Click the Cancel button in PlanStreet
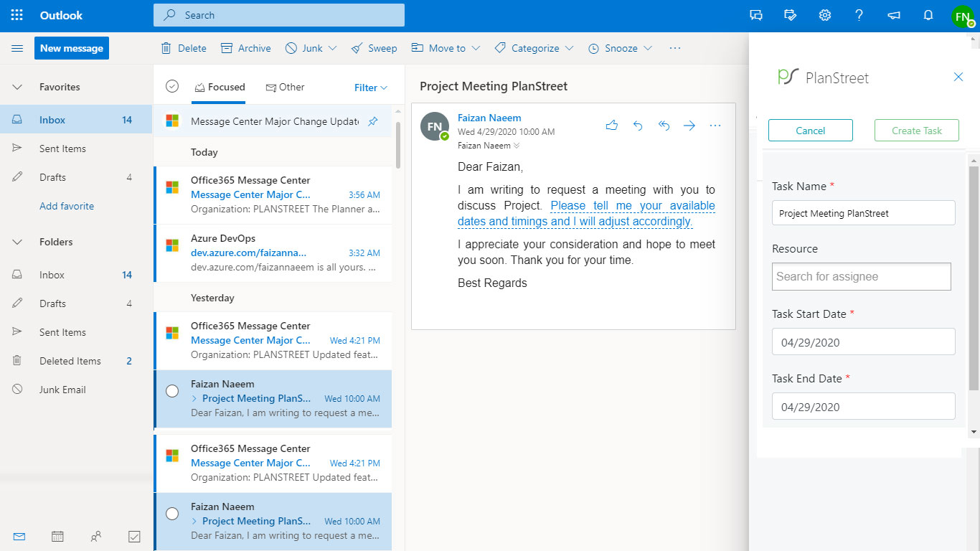The height and width of the screenshot is (551, 980). click(x=811, y=131)
